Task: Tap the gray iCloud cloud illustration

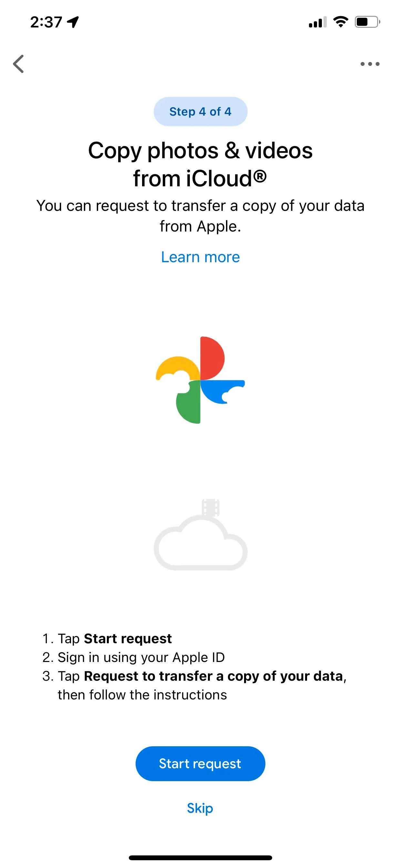Action: 200,542
